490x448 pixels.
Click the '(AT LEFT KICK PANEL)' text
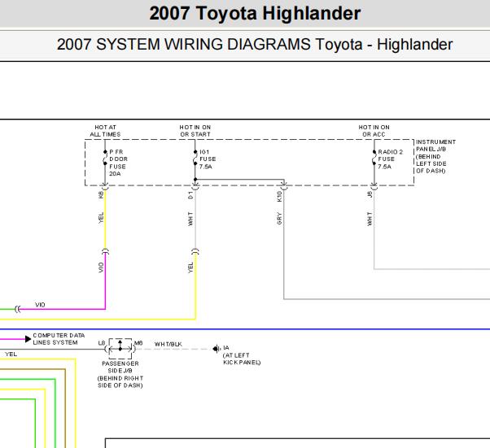click(x=242, y=359)
